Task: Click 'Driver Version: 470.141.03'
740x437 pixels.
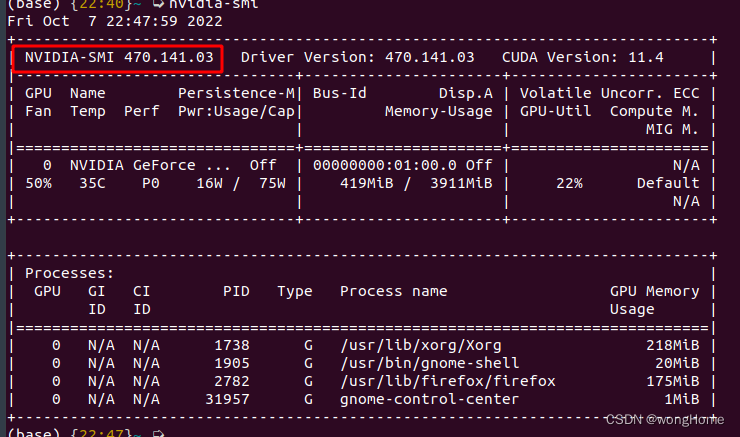Action: click(x=357, y=58)
